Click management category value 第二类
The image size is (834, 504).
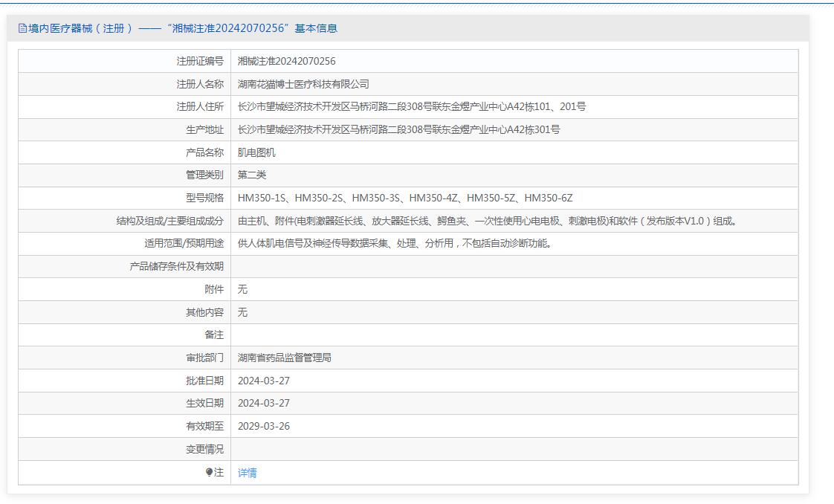(251, 175)
